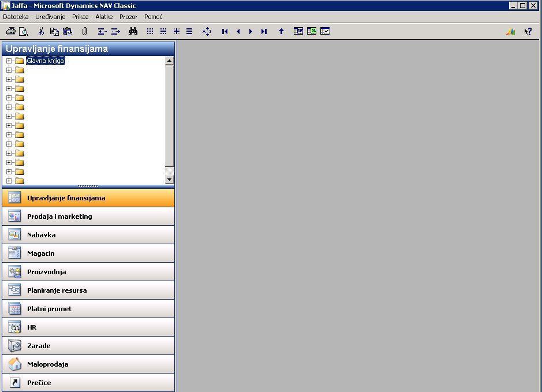Click the Show All lines icon
Image resolution: width=542 pixels, height=392 pixels.
189,31
